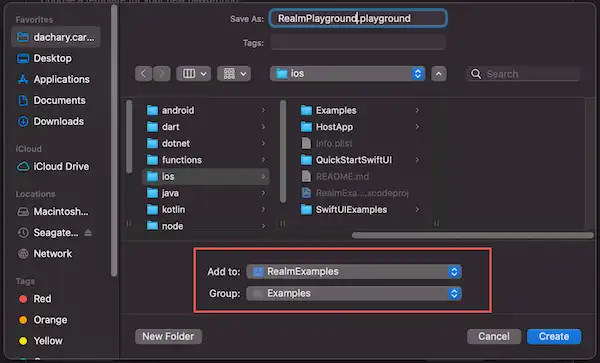
Task: Open Documents in the sidebar
Action: [x=52, y=100]
